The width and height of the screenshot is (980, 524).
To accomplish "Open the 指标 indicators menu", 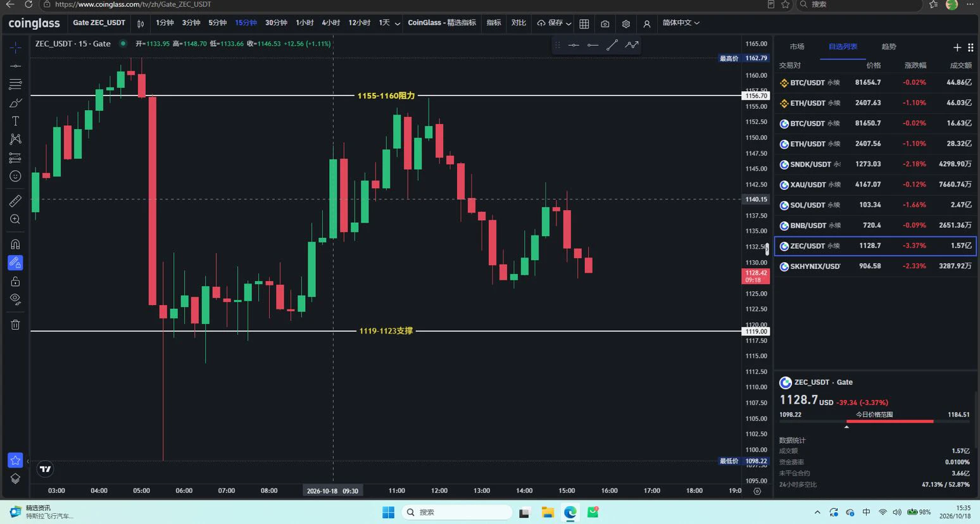I will [x=494, y=23].
